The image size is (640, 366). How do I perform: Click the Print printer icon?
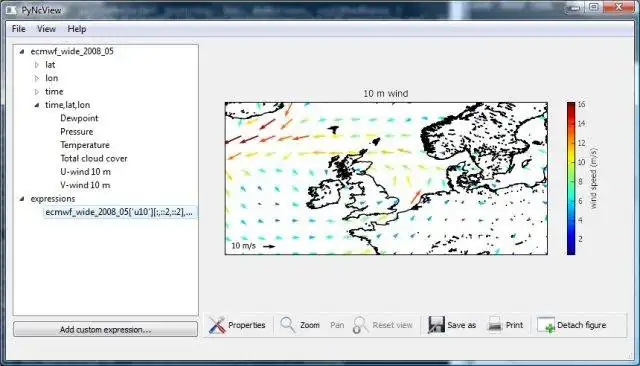(495, 325)
